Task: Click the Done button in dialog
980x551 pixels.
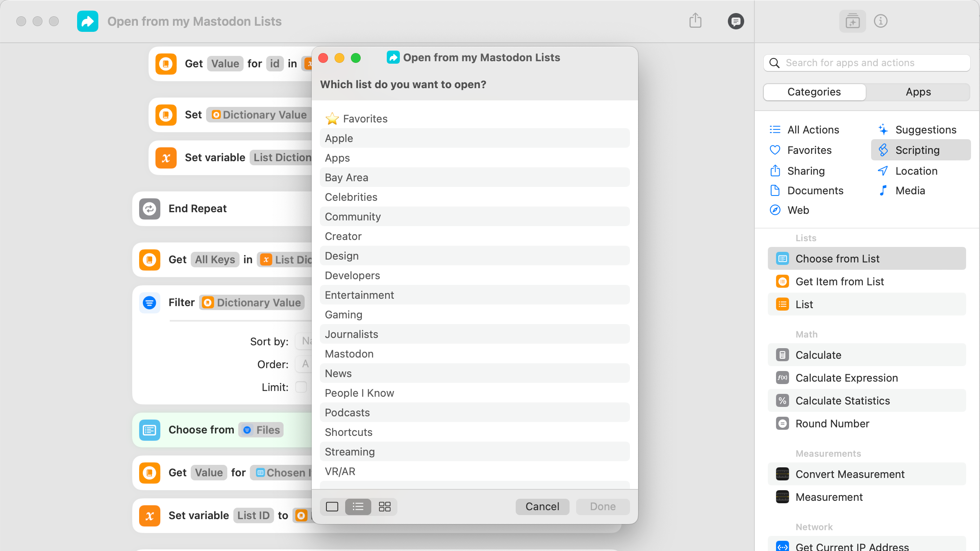Action: pos(603,507)
